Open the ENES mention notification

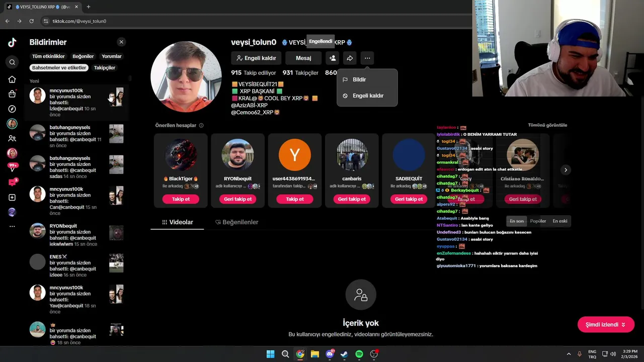[78, 265]
